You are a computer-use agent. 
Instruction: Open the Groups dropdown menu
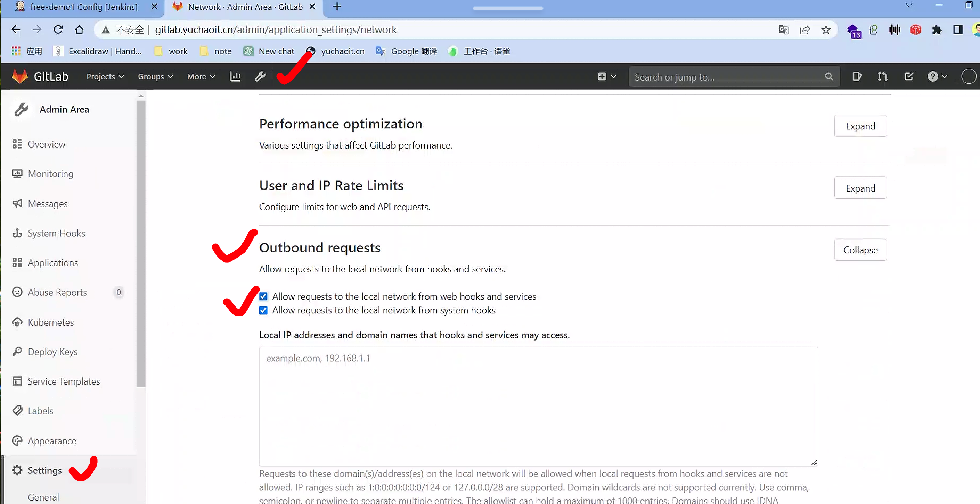pyautogui.click(x=155, y=76)
